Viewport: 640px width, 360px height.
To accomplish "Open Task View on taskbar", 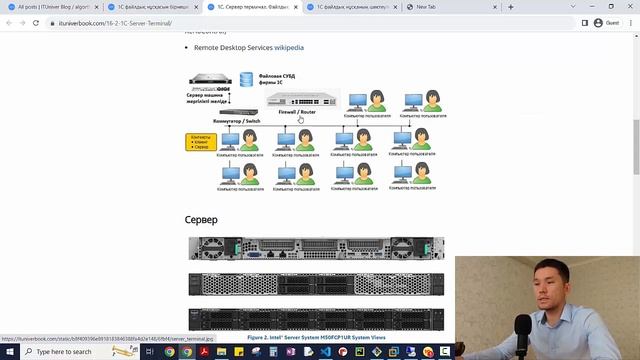I will 149,351.
